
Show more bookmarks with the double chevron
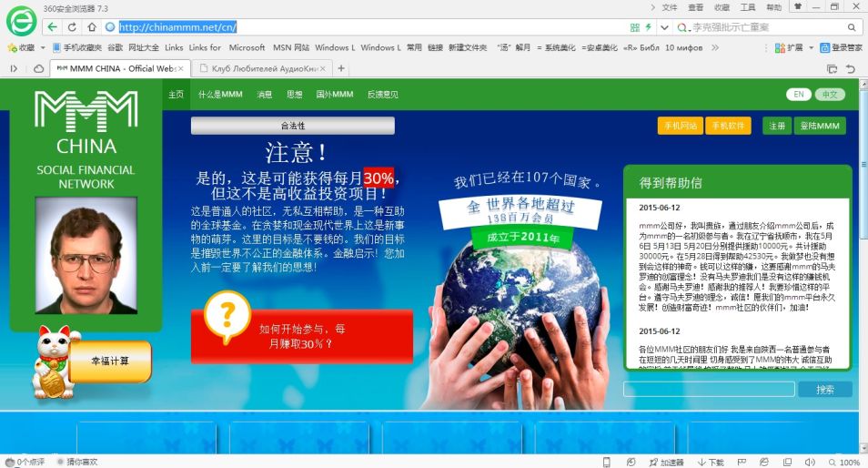[715, 47]
